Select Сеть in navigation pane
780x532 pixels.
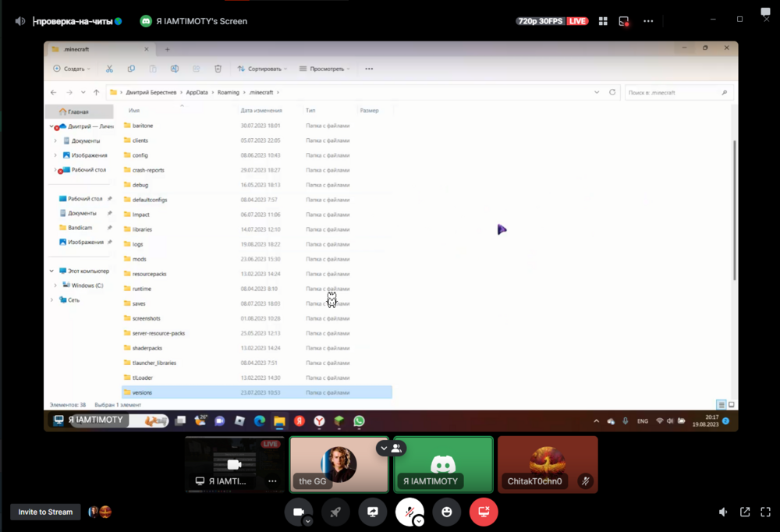[x=73, y=300]
